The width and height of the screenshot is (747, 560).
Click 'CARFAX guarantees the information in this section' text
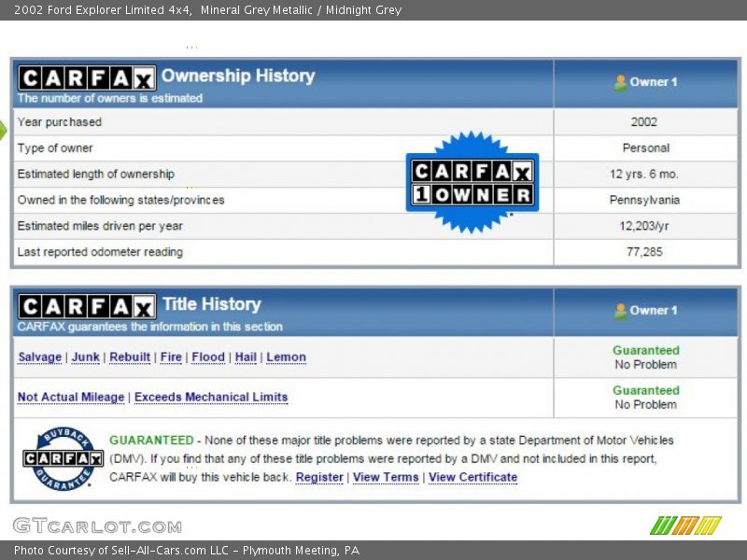tap(150, 327)
